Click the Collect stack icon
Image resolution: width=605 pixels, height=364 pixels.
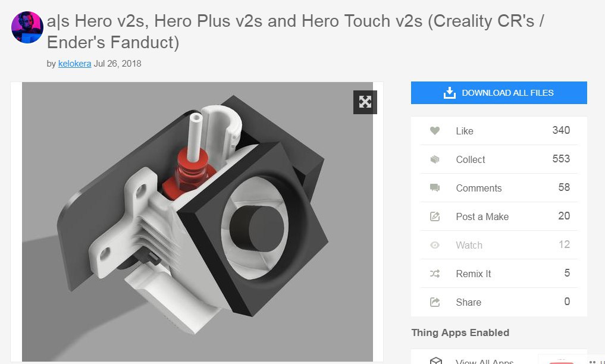click(435, 159)
